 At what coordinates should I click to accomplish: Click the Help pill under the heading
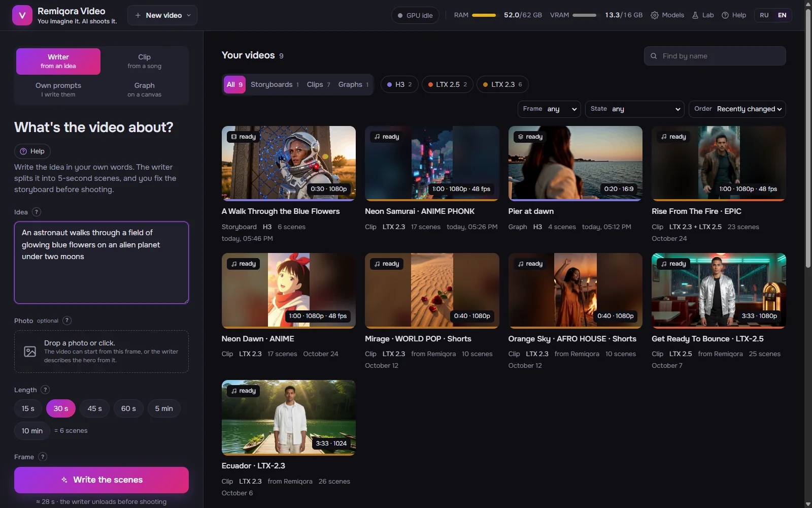coord(32,151)
